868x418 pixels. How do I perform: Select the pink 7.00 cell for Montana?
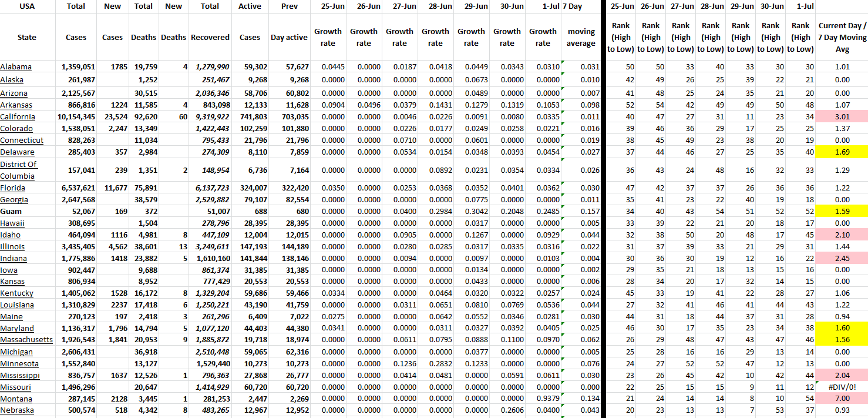pyautogui.click(x=842, y=399)
